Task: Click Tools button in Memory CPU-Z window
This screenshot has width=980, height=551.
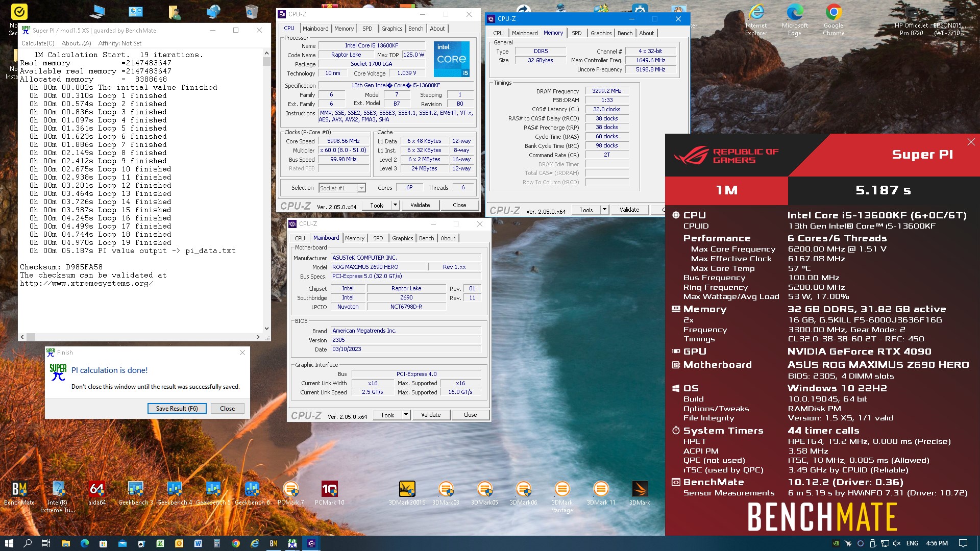Action: (586, 210)
